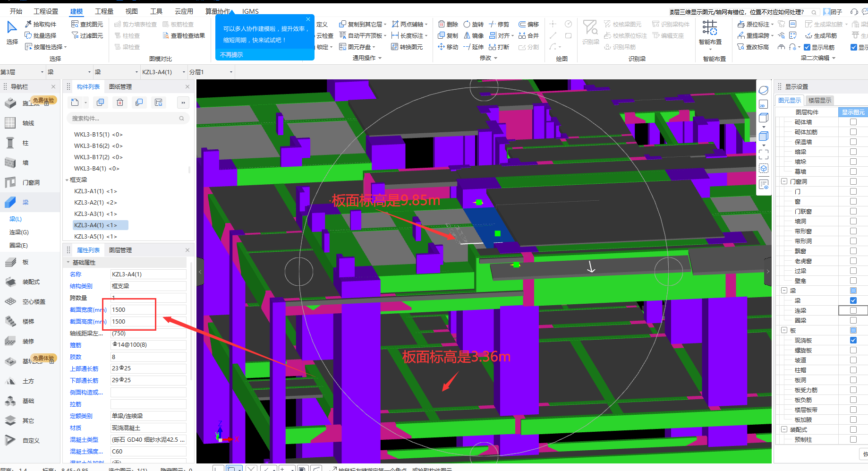The height and width of the screenshot is (471, 868).
Task: Click the 梁(L) sub-item link
Action: click(16, 219)
